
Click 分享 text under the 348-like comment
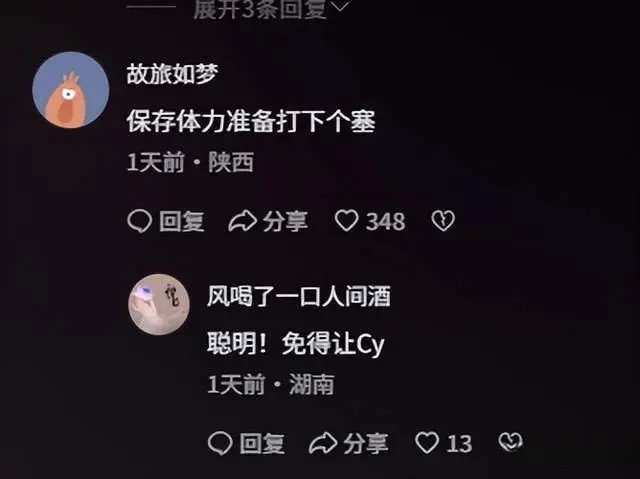[285, 222]
